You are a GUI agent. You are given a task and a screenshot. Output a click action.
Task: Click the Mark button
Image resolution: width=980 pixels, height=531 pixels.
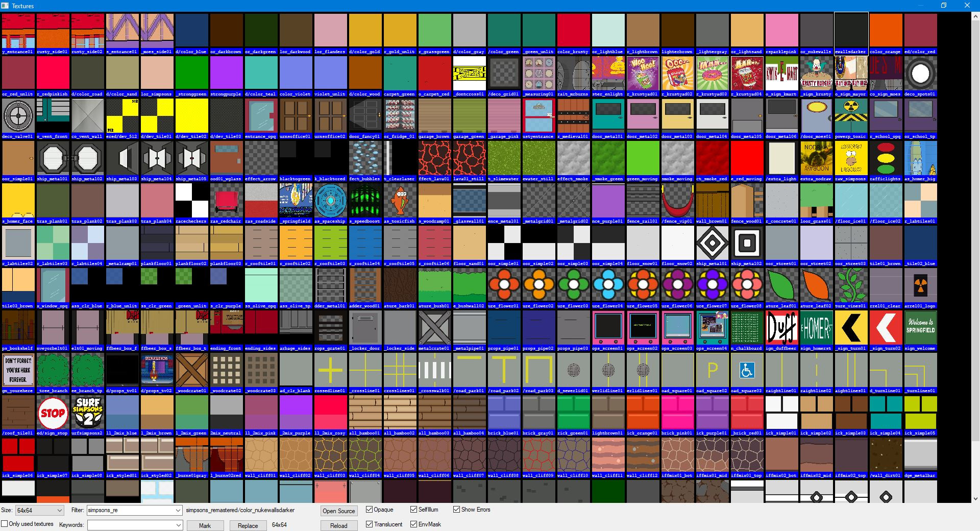[x=205, y=525]
